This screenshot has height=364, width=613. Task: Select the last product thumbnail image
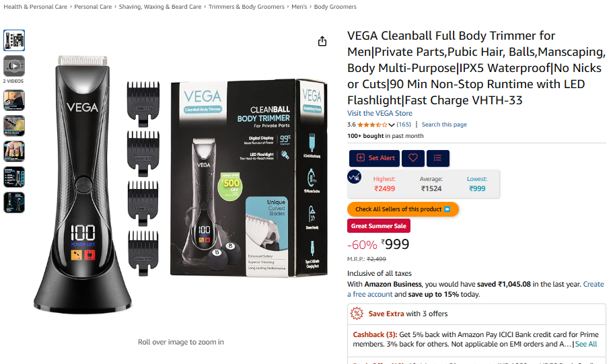point(14,203)
